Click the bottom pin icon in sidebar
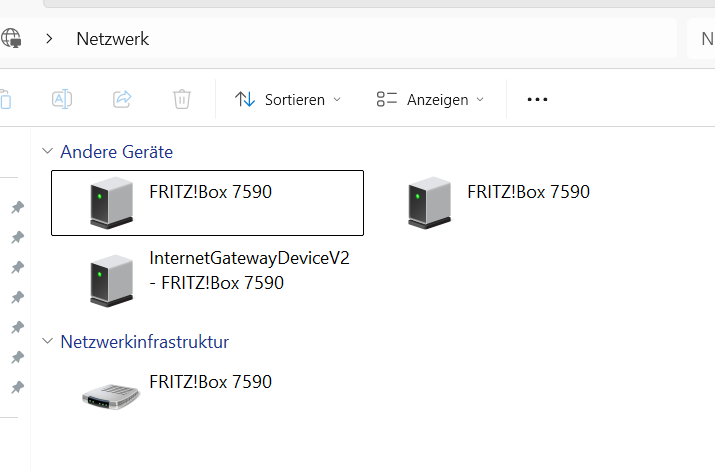Viewport: 715px width, 470px height. [17, 387]
